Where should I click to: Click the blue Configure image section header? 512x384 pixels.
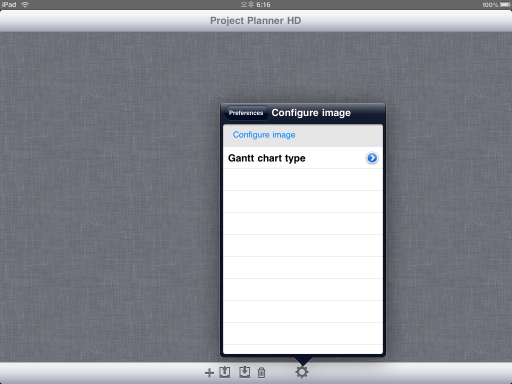tap(264, 135)
